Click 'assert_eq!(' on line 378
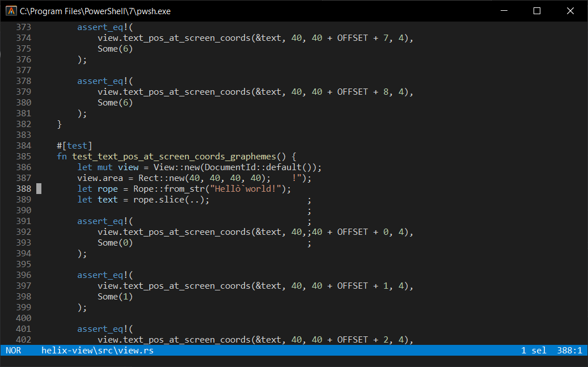The height and width of the screenshot is (367, 588). click(x=105, y=81)
